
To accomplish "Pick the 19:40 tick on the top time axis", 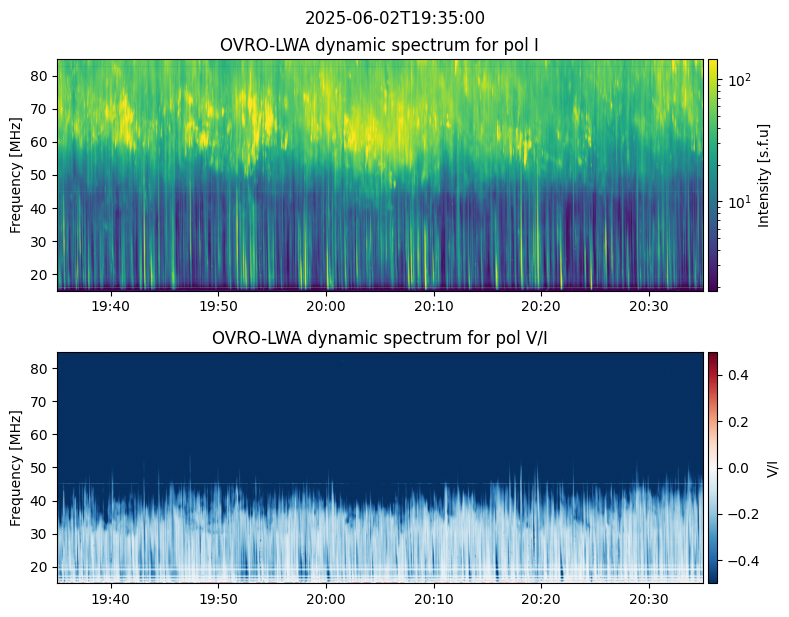I will pyautogui.click(x=110, y=305).
